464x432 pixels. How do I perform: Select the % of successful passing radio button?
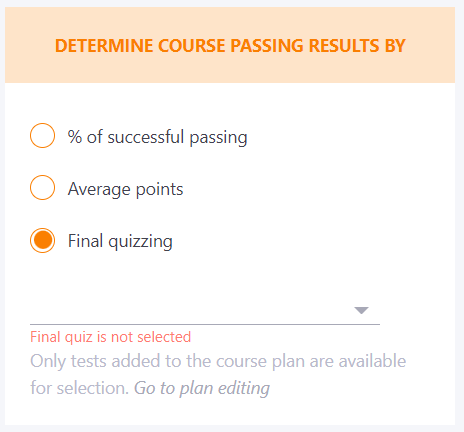(42, 136)
